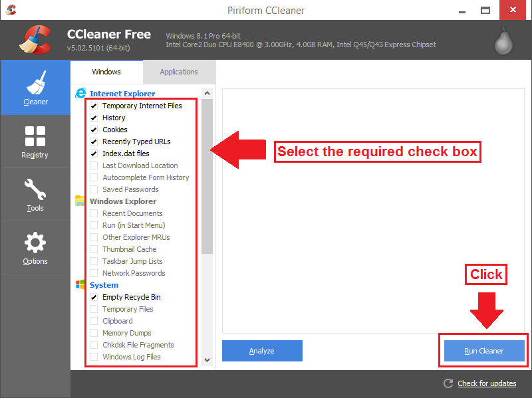The image size is (532, 398).
Task: Minimize the CCleaner window
Action: [x=462, y=11]
